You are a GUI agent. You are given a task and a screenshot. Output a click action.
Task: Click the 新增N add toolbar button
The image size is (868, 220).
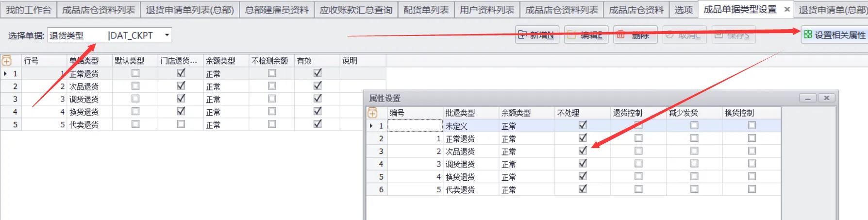536,35
